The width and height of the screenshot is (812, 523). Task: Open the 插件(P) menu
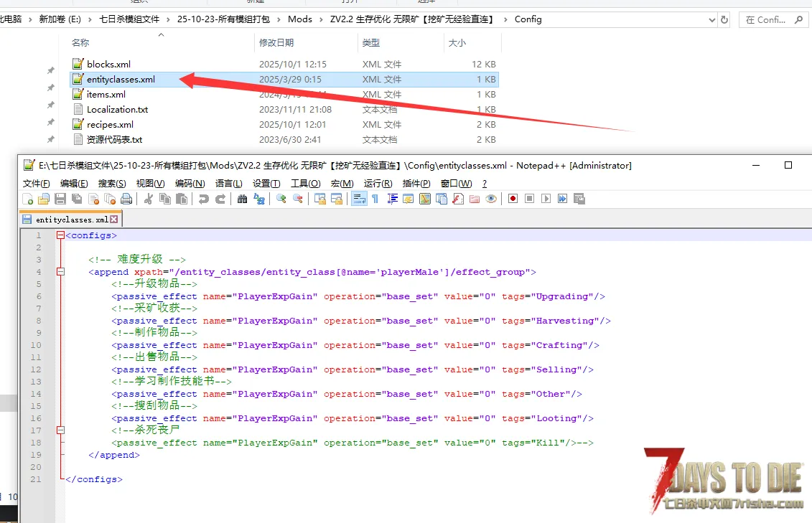(416, 184)
